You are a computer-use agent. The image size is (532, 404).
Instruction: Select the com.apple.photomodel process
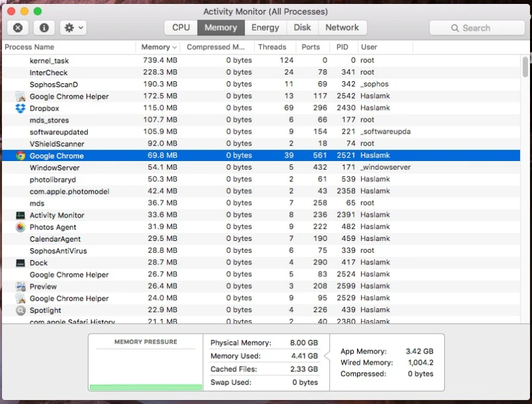tap(261, 191)
